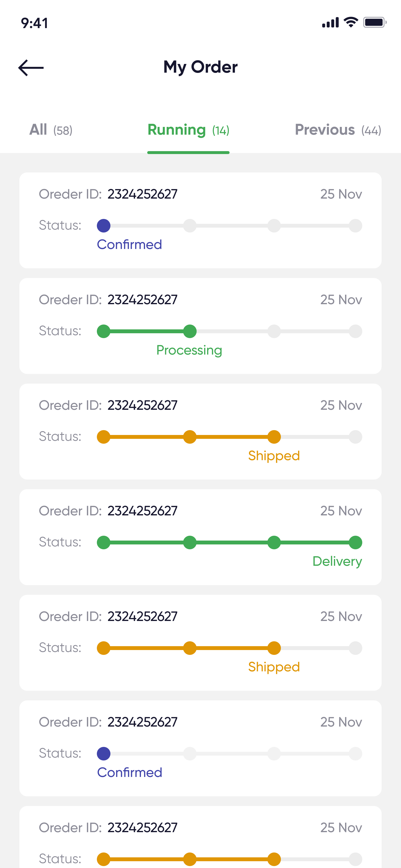Tap the 25 Nov date on Processing order
Screen dimensions: 401x868
point(341,300)
